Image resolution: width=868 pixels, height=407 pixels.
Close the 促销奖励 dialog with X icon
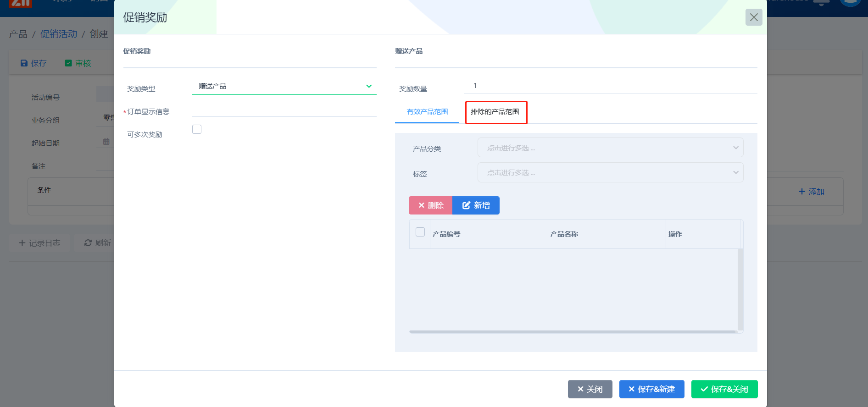[x=754, y=17]
